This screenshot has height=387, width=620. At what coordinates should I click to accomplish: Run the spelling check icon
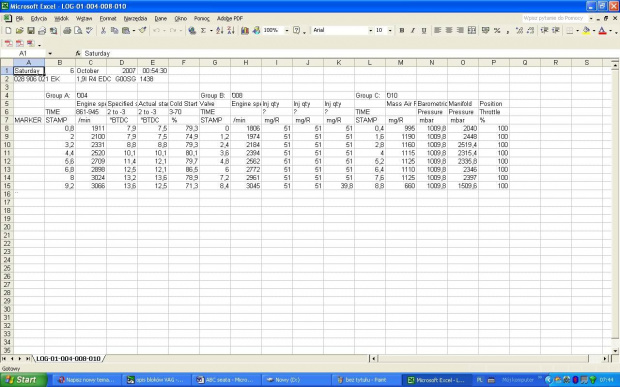89,30
